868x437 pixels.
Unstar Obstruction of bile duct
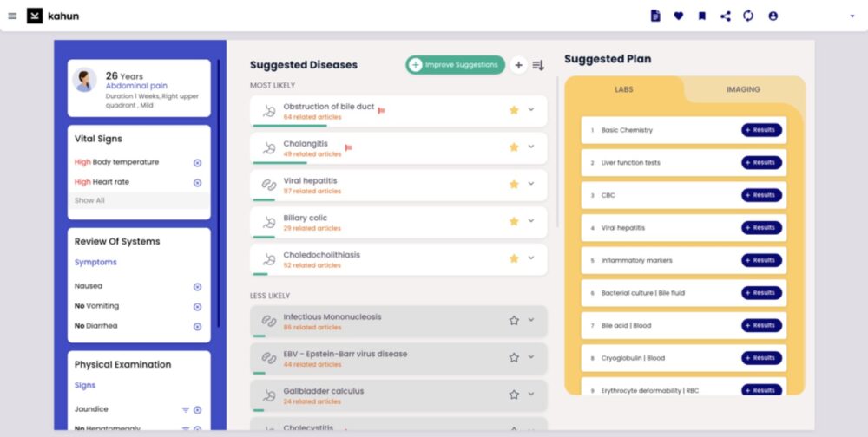[x=514, y=110]
